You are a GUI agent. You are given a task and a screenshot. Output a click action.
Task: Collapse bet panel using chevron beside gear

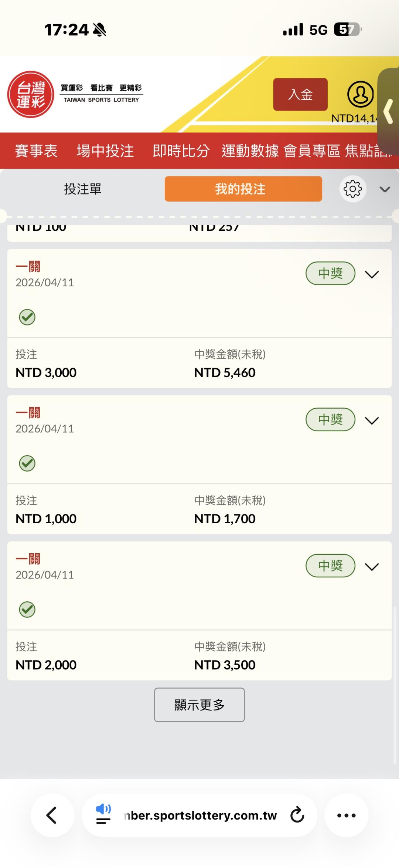point(385,189)
